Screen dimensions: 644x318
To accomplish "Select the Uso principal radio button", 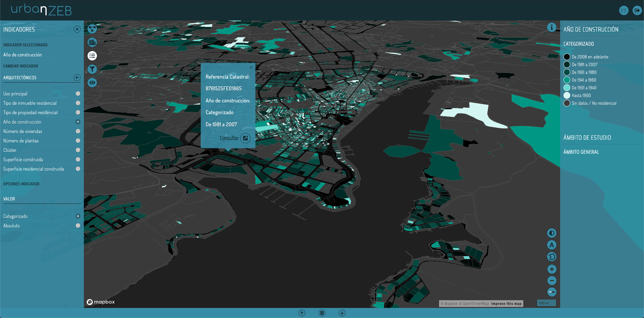I will 78,94.
